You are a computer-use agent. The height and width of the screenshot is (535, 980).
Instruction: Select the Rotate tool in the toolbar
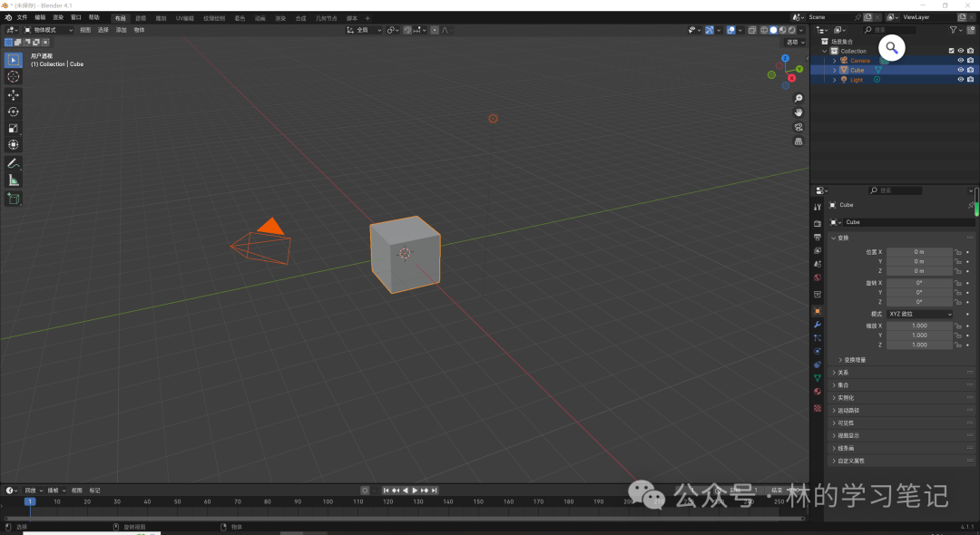pyautogui.click(x=14, y=112)
